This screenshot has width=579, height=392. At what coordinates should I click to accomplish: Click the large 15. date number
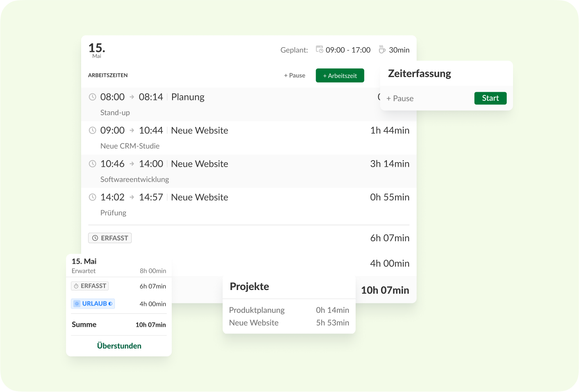click(97, 48)
